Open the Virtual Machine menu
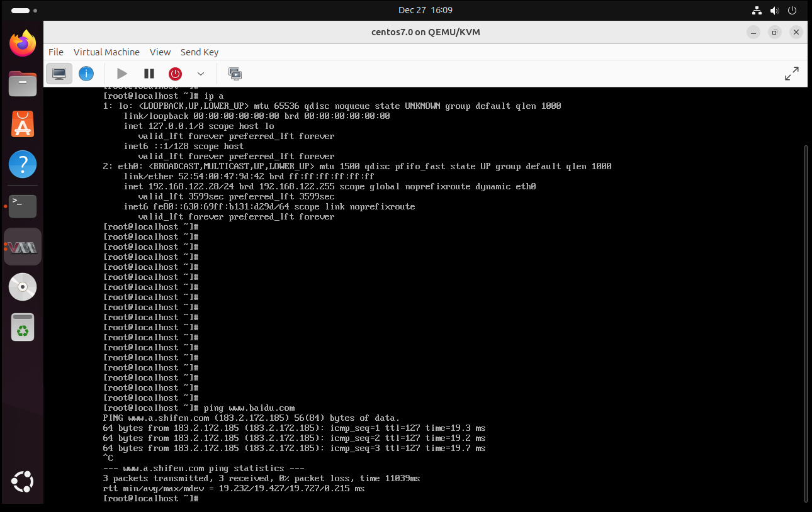The width and height of the screenshot is (812, 512). 106,52
